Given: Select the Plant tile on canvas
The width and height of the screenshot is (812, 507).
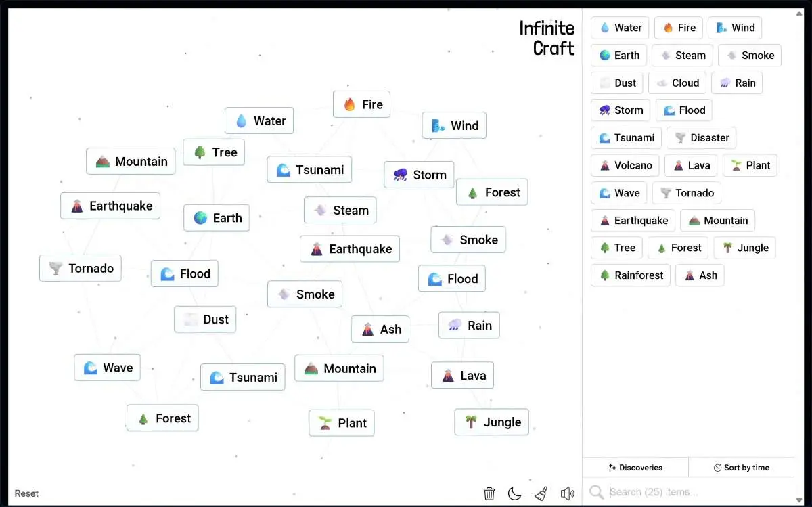Looking at the screenshot, I should (x=342, y=423).
